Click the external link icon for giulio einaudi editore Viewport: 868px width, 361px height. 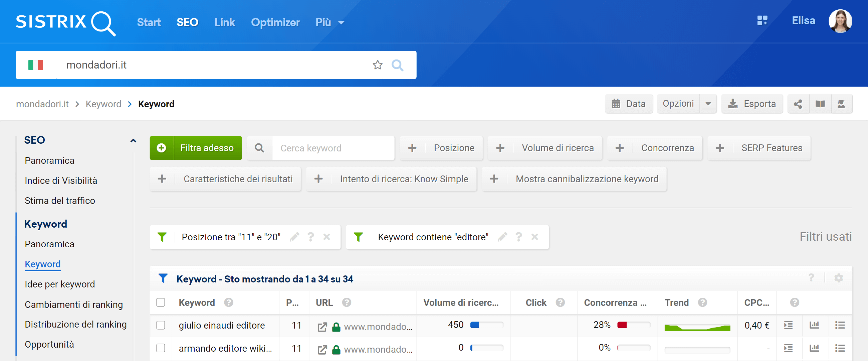point(321,326)
